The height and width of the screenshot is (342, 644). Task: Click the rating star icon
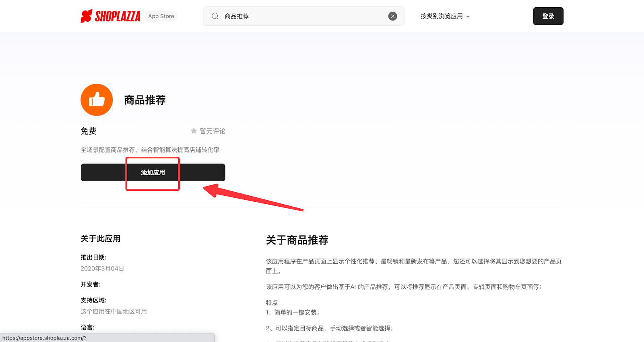[x=194, y=131]
